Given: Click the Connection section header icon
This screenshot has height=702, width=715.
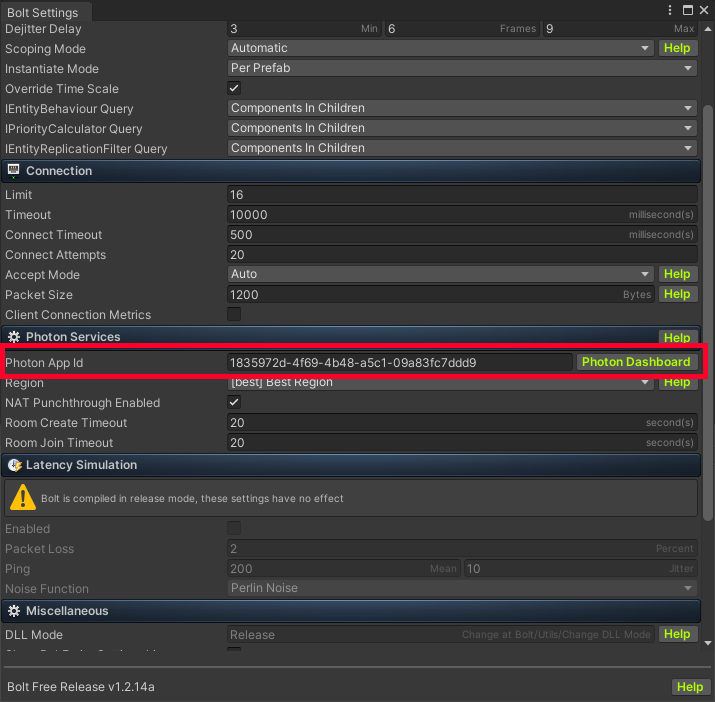Looking at the screenshot, I should (14, 171).
